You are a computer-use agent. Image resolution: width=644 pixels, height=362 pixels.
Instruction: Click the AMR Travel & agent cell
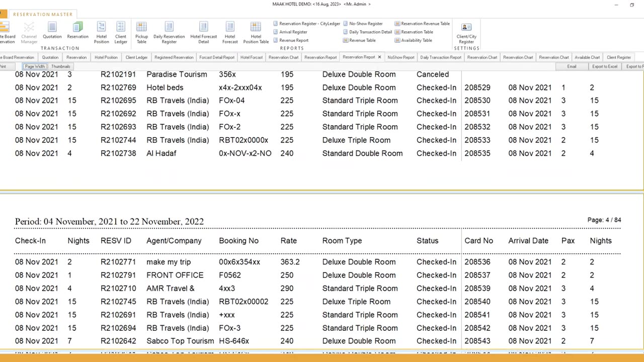170,288
